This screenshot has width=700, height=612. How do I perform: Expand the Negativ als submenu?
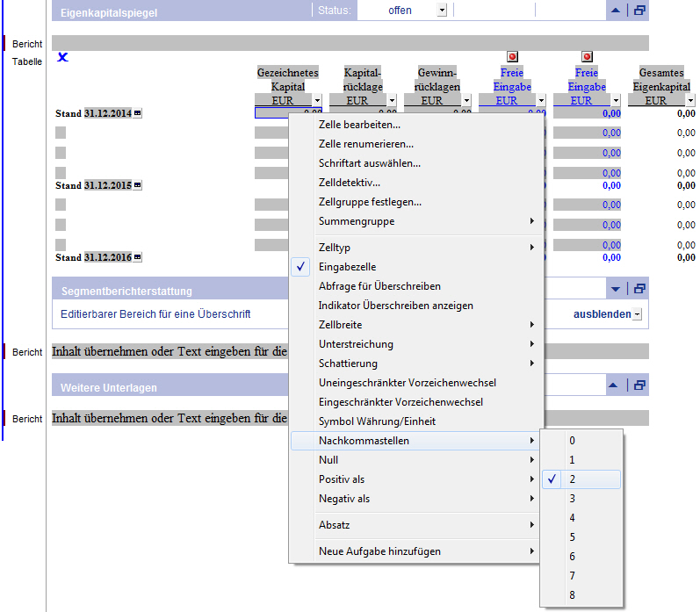[x=414, y=499]
